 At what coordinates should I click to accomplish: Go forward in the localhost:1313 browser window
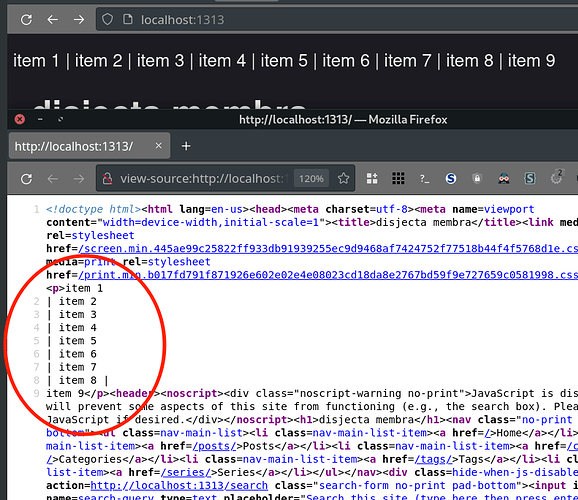pos(79,20)
